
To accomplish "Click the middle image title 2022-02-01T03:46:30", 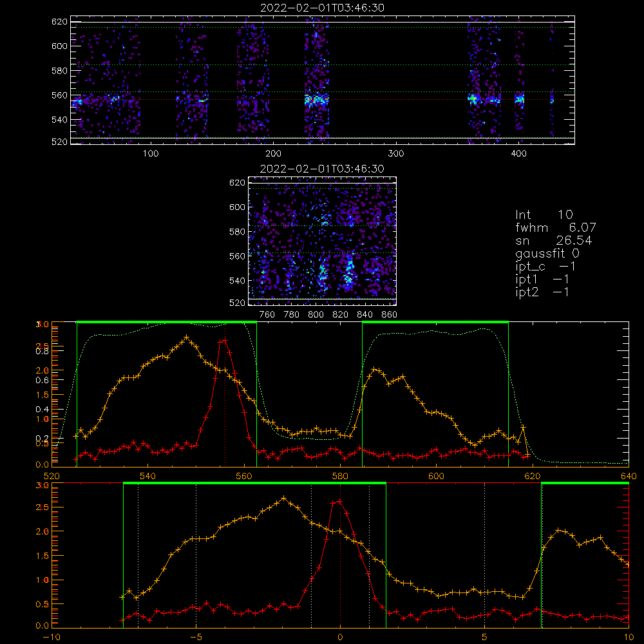I will [323, 169].
